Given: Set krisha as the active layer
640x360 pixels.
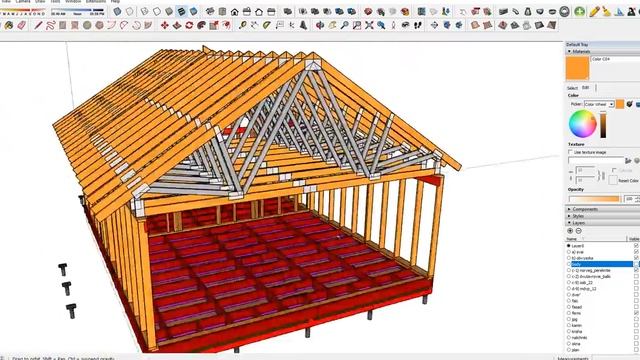Looking at the screenshot, I should click(x=569, y=331).
